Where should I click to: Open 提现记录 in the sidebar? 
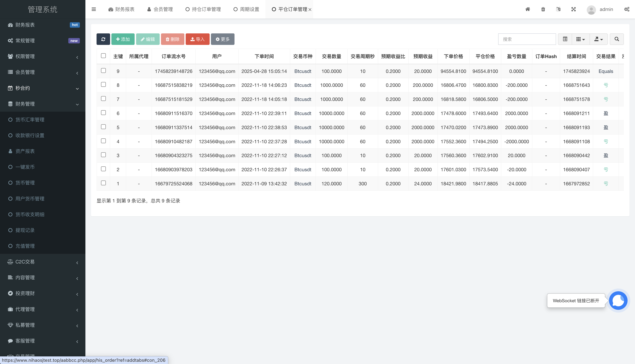pos(25,230)
